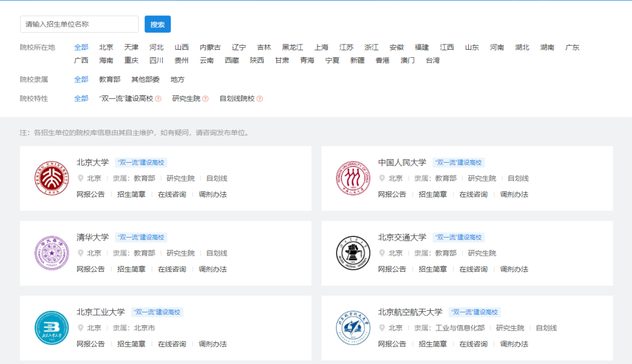This screenshot has width=632, height=364.
Task: Click 隶属：北京市 text on 北京工业大学 card
Action: point(134,328)
